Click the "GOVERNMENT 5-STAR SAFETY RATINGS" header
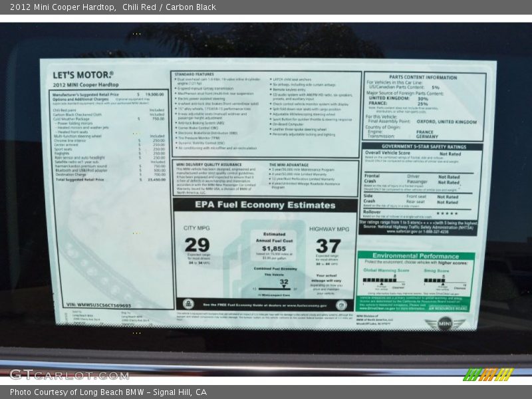Image resolution: width=532 pixels, height=399 pixels. (x=424, y=147)
